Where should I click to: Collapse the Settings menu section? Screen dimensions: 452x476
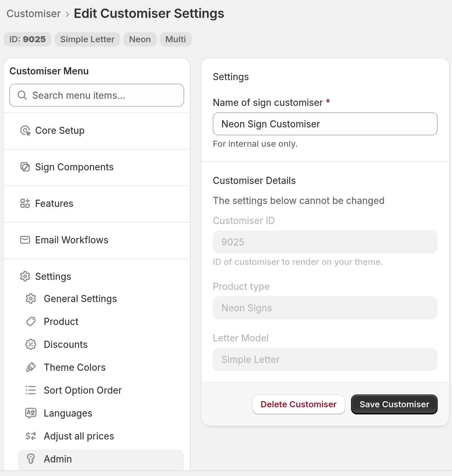(x=97, y=277)
